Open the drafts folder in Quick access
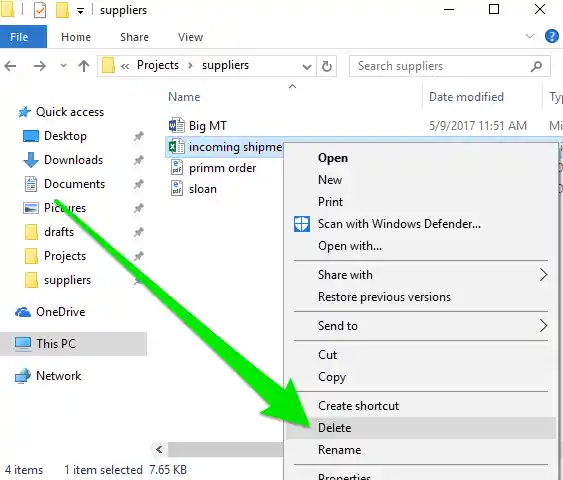Image resolution: width=563 pixels, height=480 pixels. coord(59,232)
